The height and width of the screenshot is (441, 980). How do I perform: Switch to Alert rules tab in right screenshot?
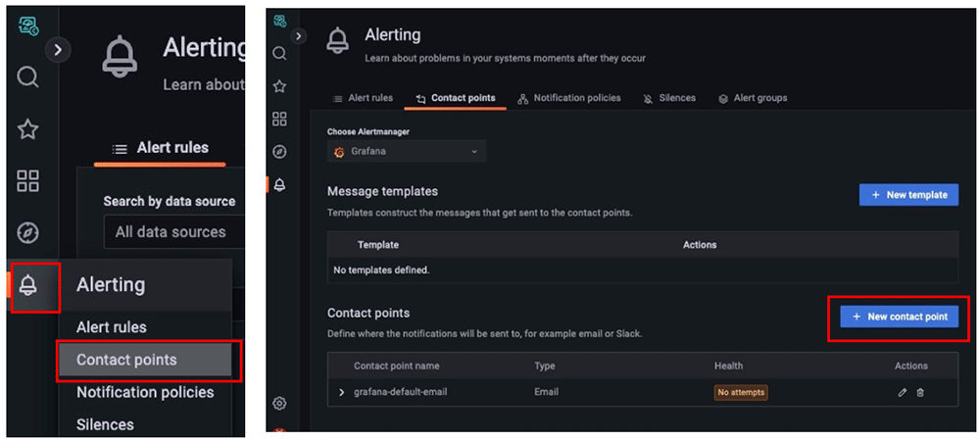click(364, 98)
